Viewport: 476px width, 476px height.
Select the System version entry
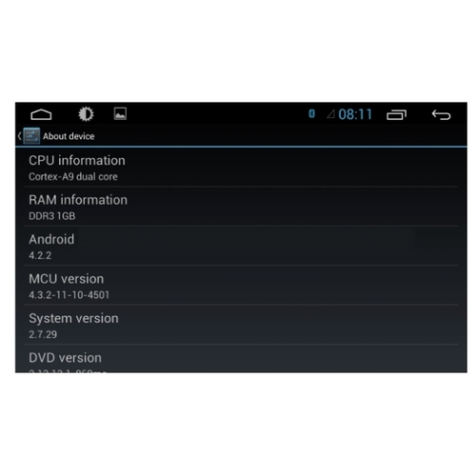(x=241, y=325)
